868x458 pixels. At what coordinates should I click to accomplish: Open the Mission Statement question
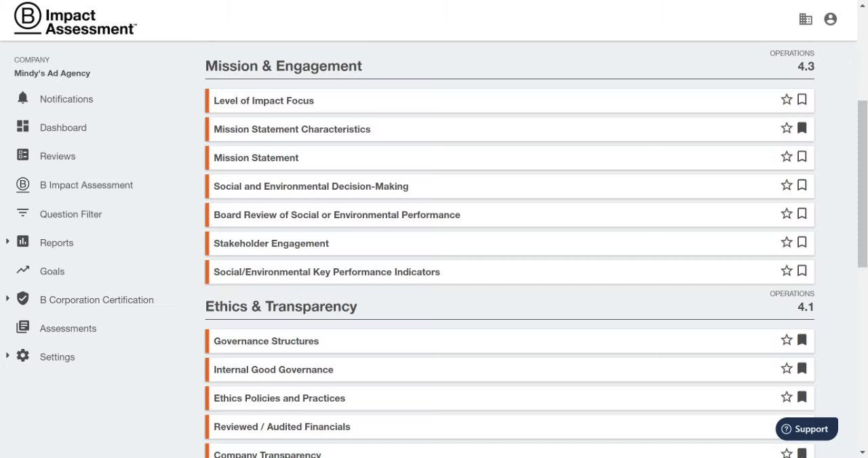[x=256, y=158]
